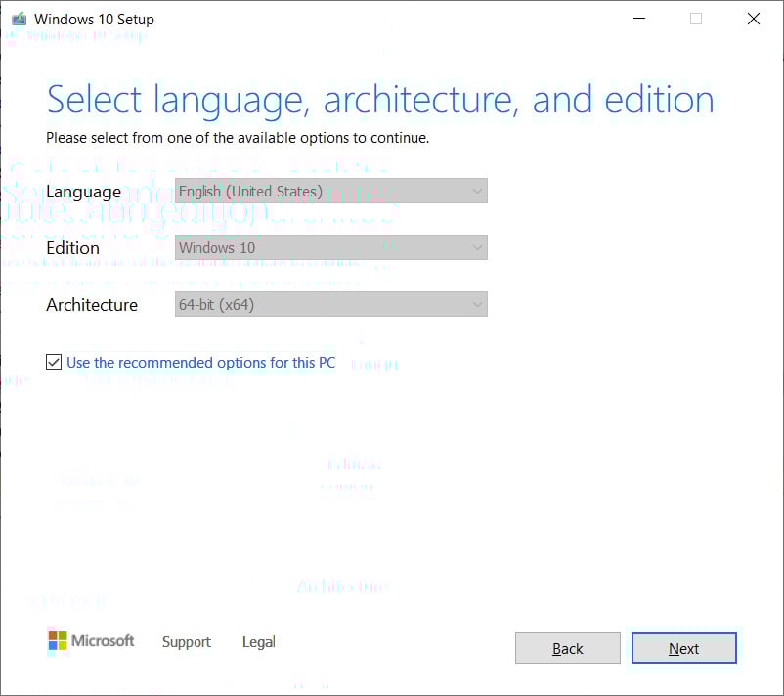
Task: Open the English (United States) language dropdown
Action: (x=330, y=192)
